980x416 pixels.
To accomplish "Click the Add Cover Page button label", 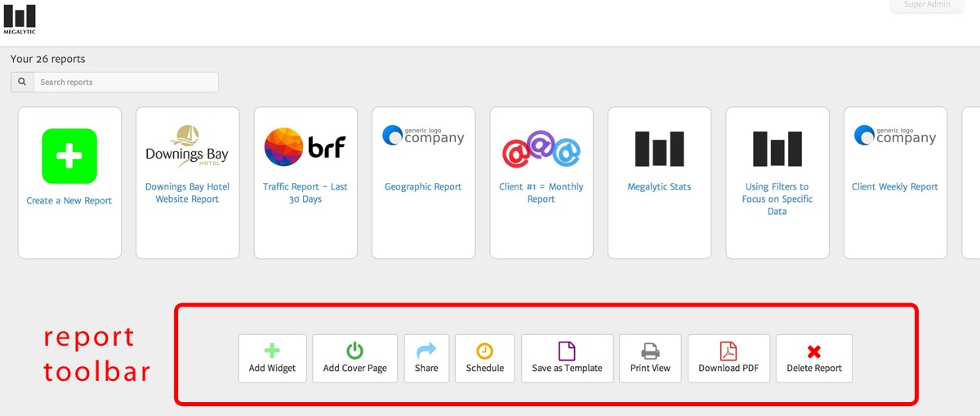I will tap(354, 368).
